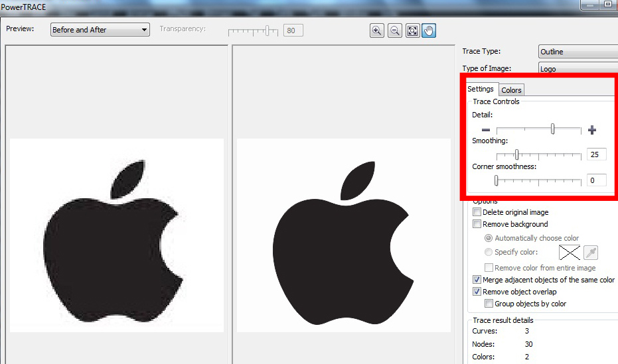Switch to the Colors tab
The height and width of the screenshot is (364, 618).
point(511,90)
